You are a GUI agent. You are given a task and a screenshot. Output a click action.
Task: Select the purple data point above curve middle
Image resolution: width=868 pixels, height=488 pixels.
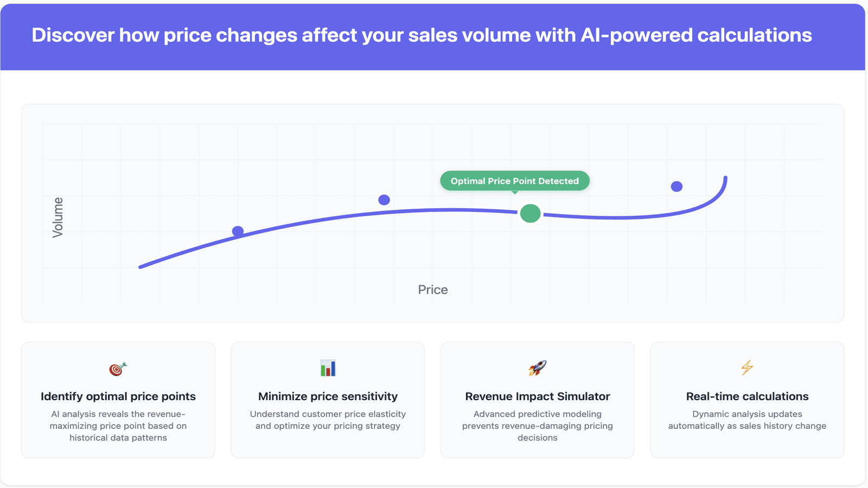[x=384, y=200]
